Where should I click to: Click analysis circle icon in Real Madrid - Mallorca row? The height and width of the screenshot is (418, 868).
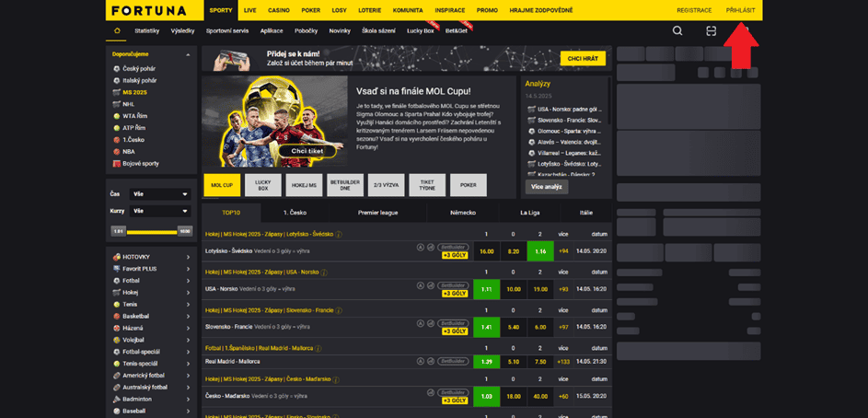click(420, 361)
